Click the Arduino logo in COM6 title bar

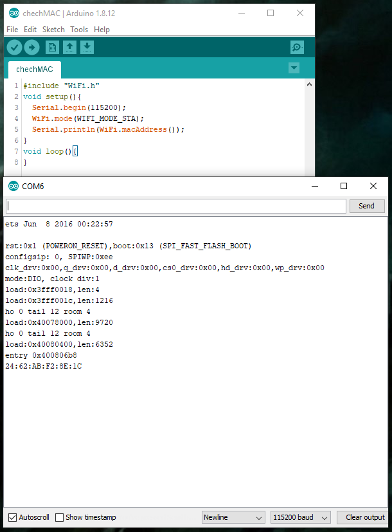pos(13,186)
